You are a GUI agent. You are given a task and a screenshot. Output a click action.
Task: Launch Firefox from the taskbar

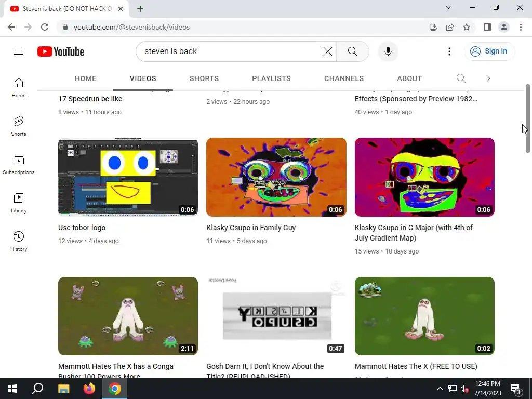(x=89, y=389)
